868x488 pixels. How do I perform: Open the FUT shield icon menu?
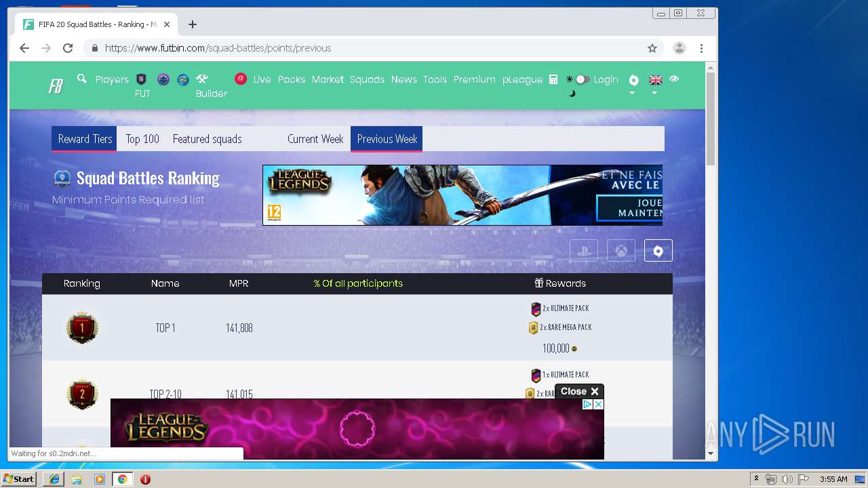pyautogui.click(x=142, y=79)
